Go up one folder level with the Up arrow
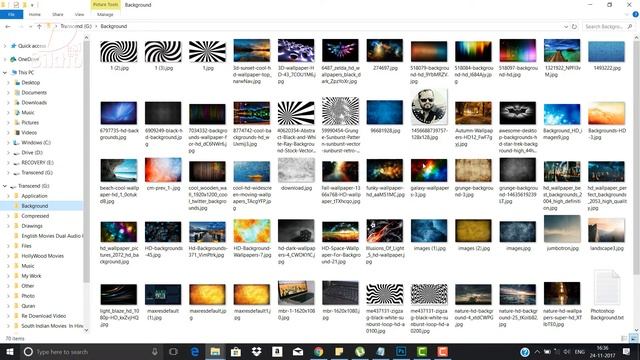The width and height of the screenshot is (640, 360). (39, 26)
